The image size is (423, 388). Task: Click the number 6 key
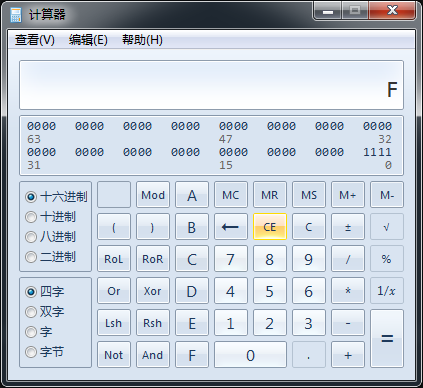309,291
